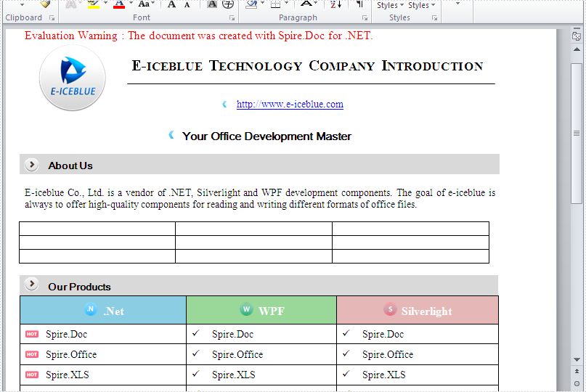This screenshot has height=392, width=586.
Task: Apply paragraph shading with paint bucket
Action: tap(251, 4)
